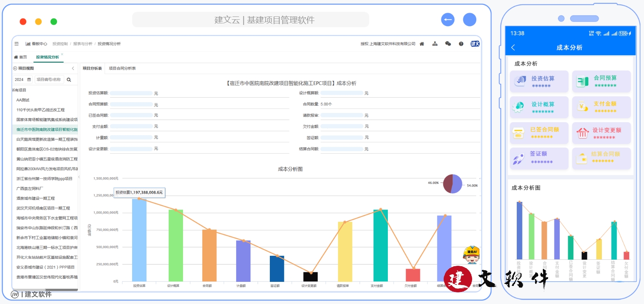
Task: Switch to the 首页 tab
Action: tap(21, 57)
